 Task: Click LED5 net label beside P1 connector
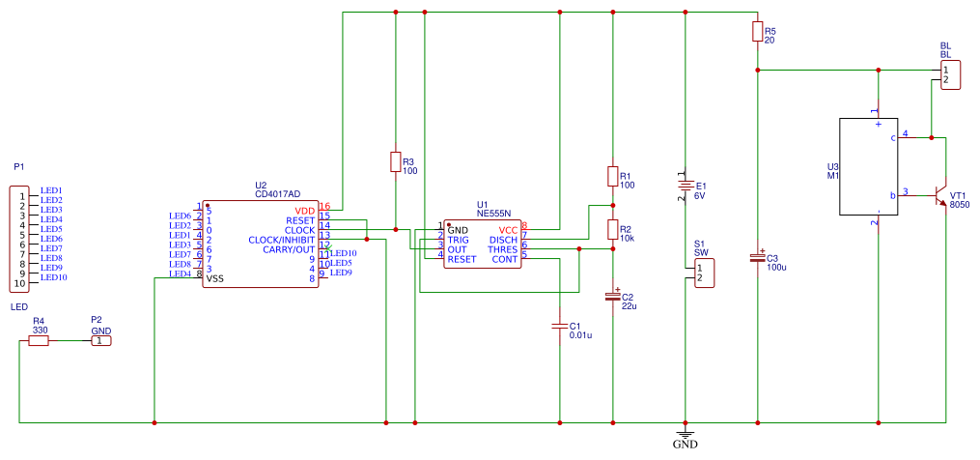tap(51, 229)
